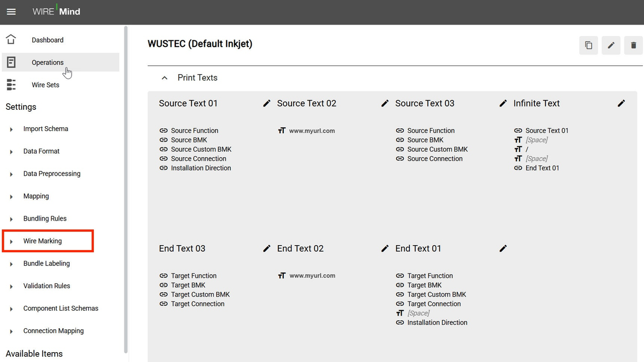Duplicate the WUSTEC configuration with copy icon
644x362 pixels.
(588, 45)
